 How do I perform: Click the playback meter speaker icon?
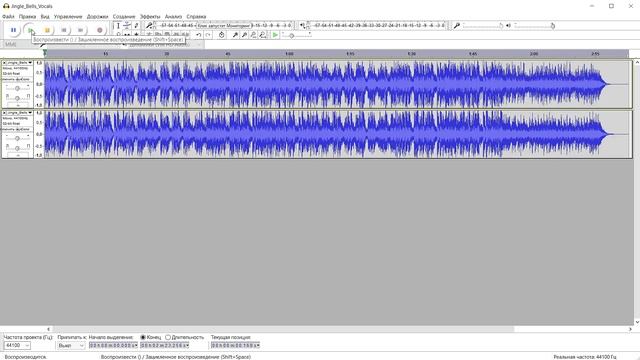point(302,26)
